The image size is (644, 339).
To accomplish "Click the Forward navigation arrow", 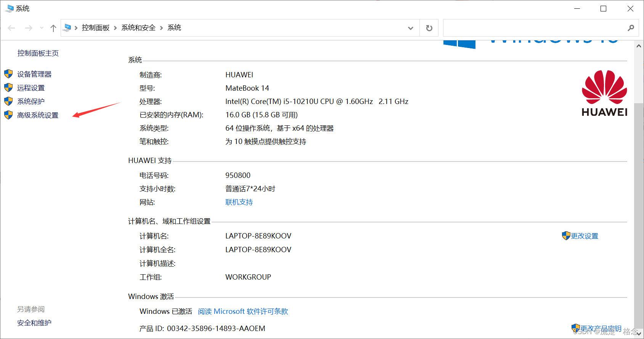I will point(29,28).
